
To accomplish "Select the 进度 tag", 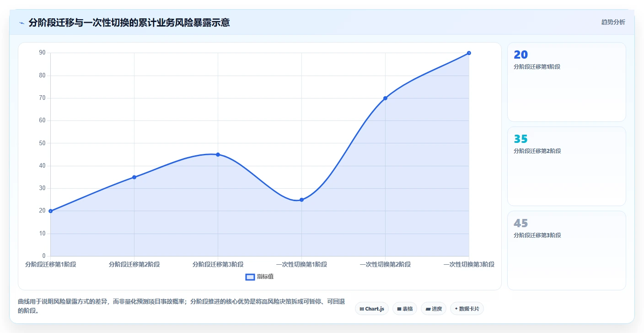I will click(x=434, y=309).
